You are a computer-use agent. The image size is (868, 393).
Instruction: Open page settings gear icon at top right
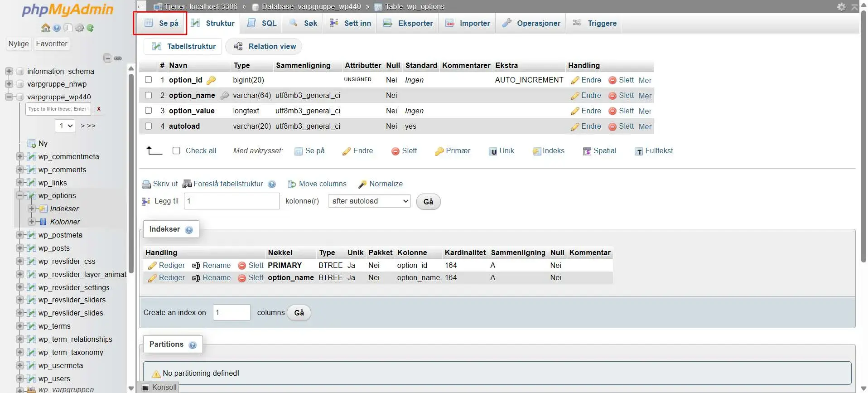[x=841, y=7]
